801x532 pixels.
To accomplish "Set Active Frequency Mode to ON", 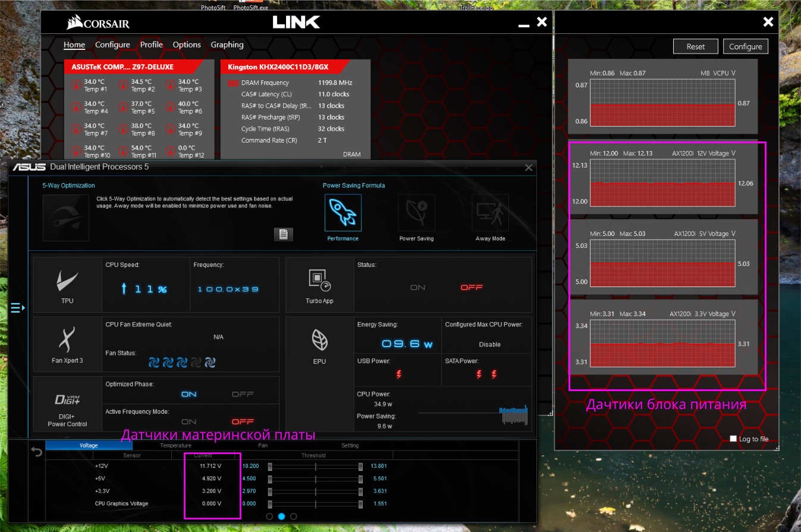I will pos(189,421).
